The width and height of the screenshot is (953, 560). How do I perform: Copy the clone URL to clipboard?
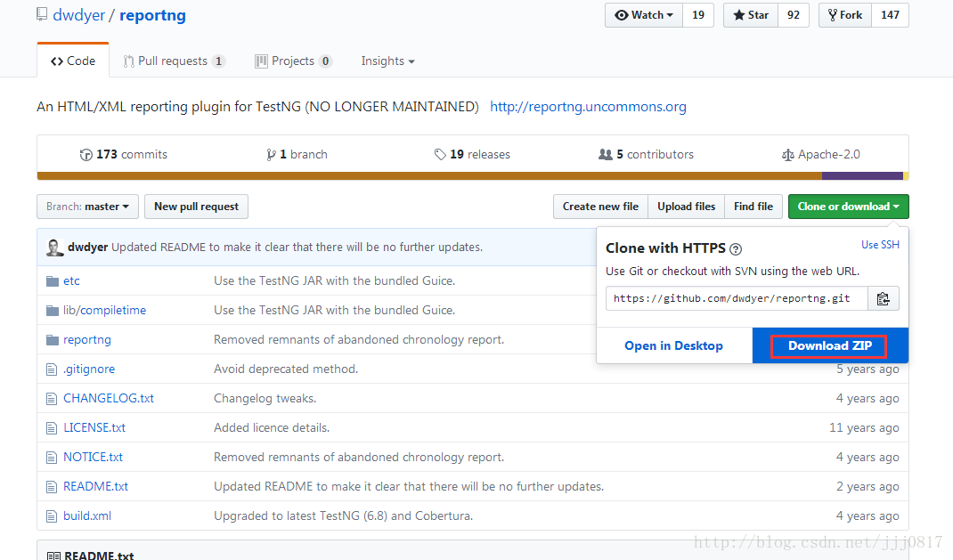pyautogui.click(x=884, y=298)
